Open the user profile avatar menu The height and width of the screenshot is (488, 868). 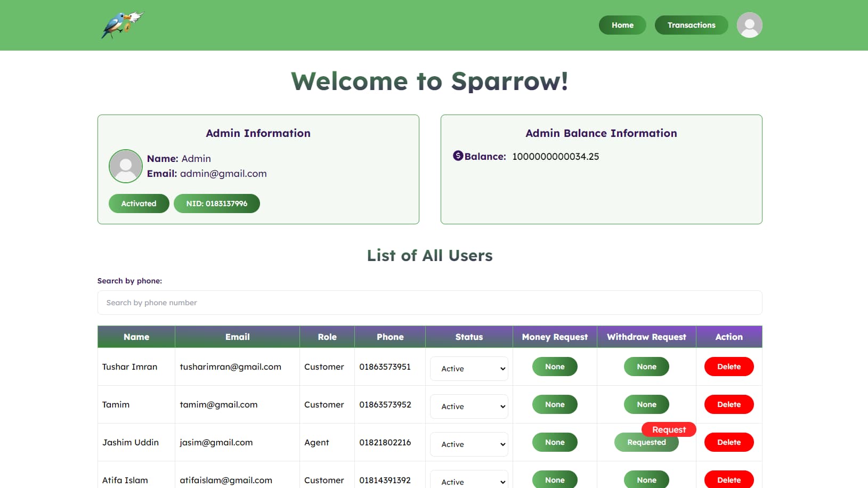(x=749, y=25)
